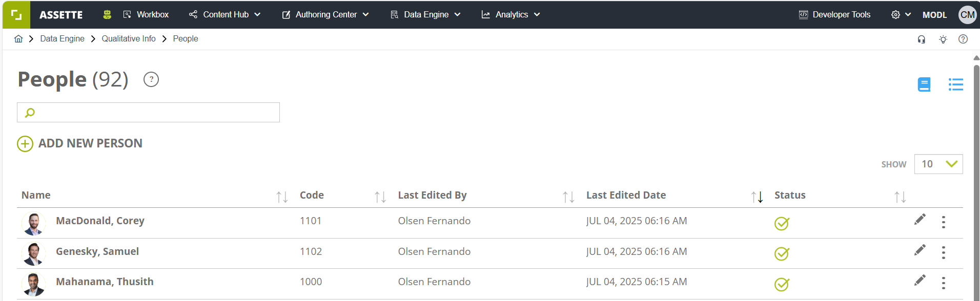
Task: Click the lightbulb ideas icon
Action: coord(943,39)
